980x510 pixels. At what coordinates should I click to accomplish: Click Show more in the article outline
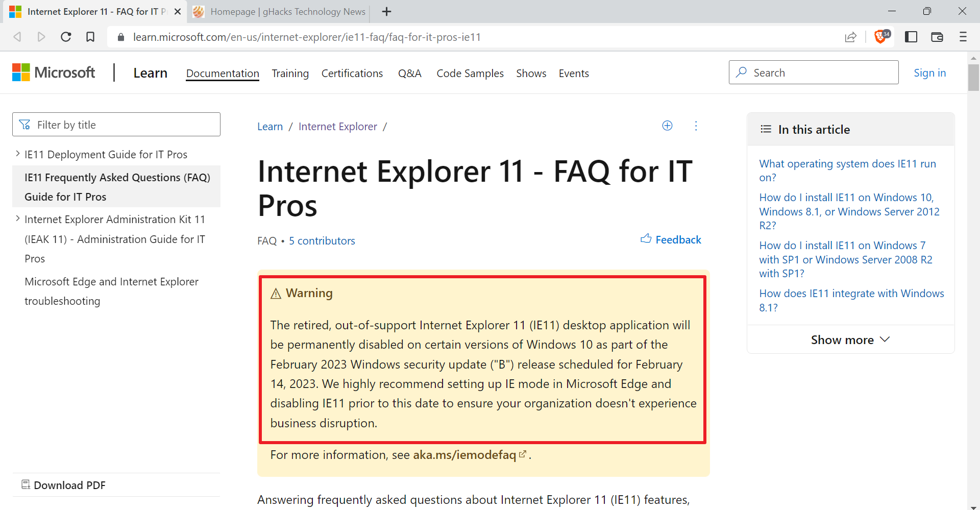850,339
